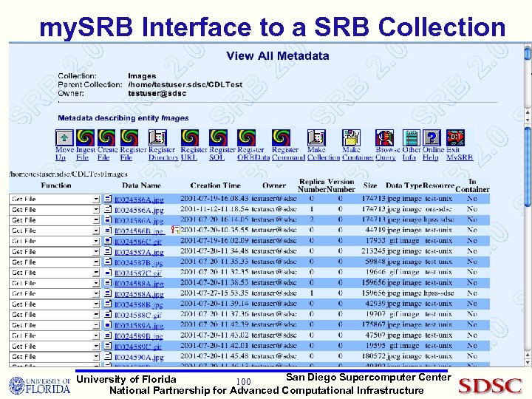Screen dimensions: 532x399
Task: Click the Browse Query magnifier icon
Action: (385, 137)
